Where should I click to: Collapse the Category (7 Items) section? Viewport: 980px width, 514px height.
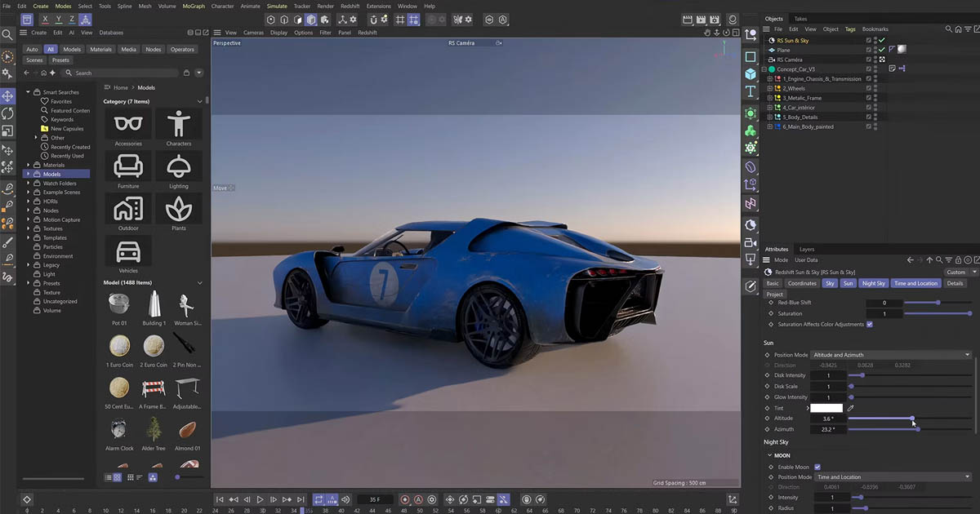pos(200,101)
